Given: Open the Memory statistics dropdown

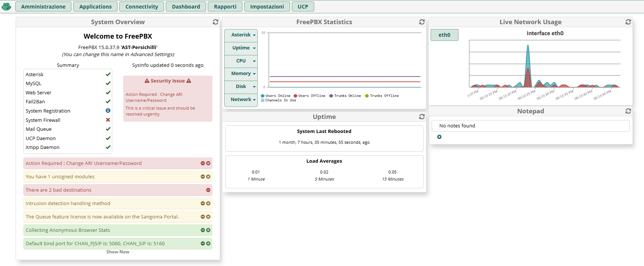Looking at the screenshot, I should [x=241, y=74].
